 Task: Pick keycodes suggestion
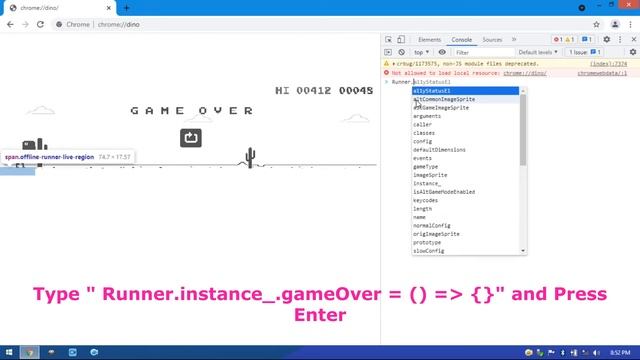point(465,200)
